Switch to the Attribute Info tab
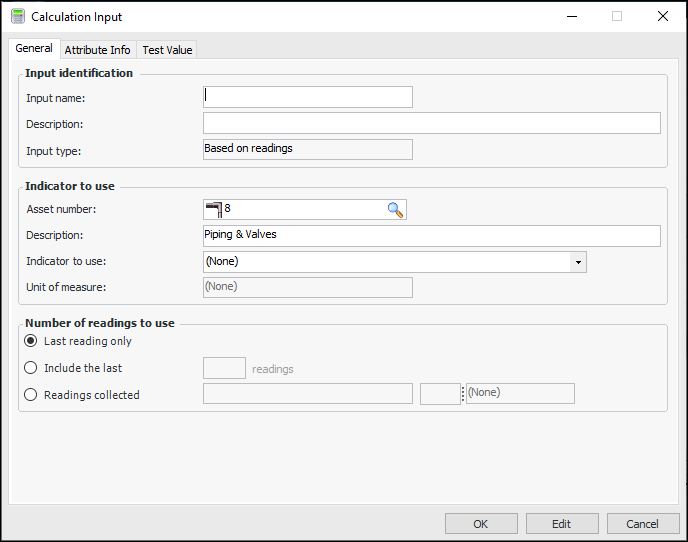The image size is (688, 542). [x=97, y=50]
